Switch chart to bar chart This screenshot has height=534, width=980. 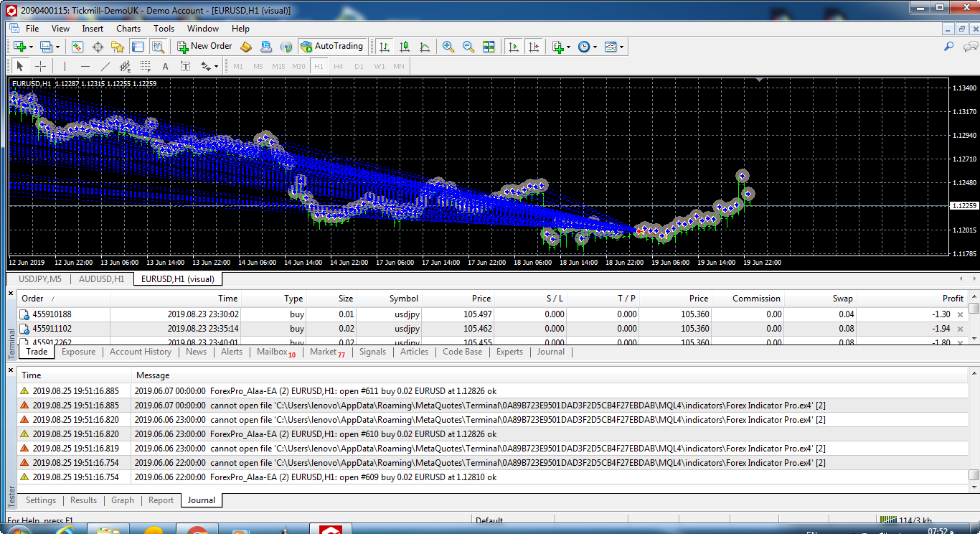pos(385,47)
